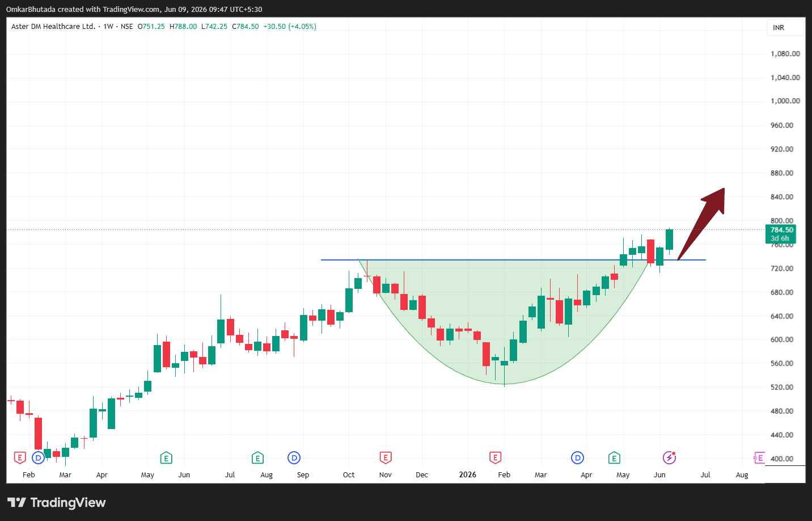Click the Oct label on the time axis

[x=349, y=475]
